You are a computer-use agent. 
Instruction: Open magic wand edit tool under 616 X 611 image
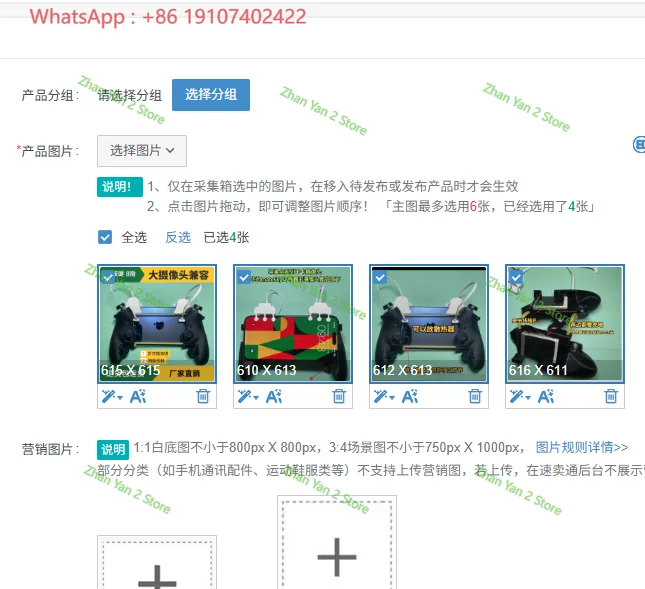[x=517, y=397]
